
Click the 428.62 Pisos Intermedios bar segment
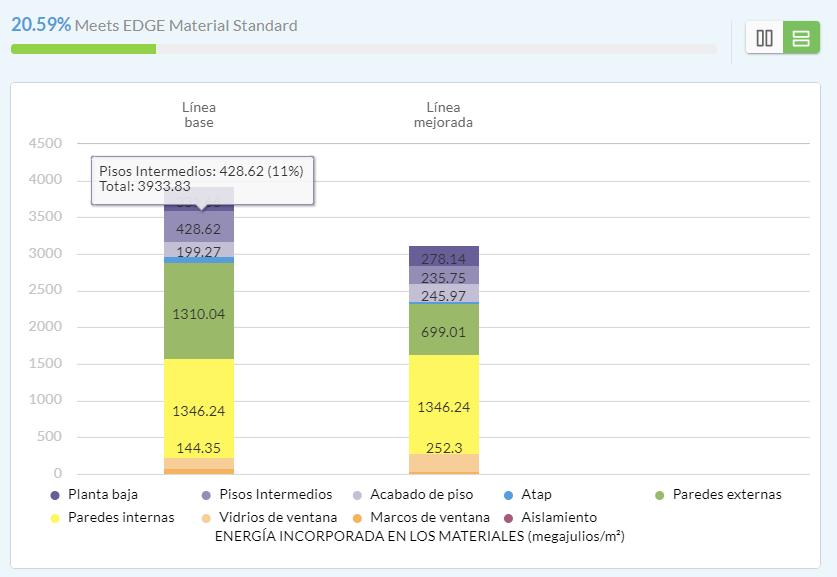[199, 227]
